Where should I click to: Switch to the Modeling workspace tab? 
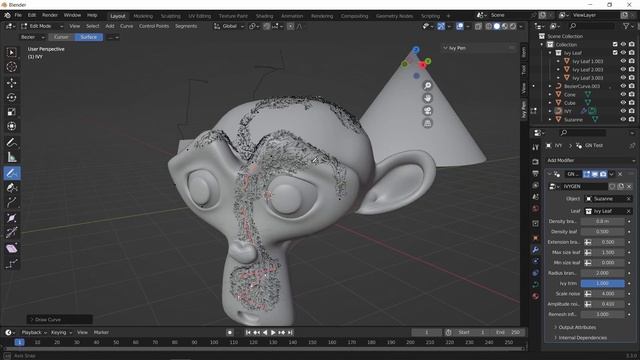coord(143,16)
